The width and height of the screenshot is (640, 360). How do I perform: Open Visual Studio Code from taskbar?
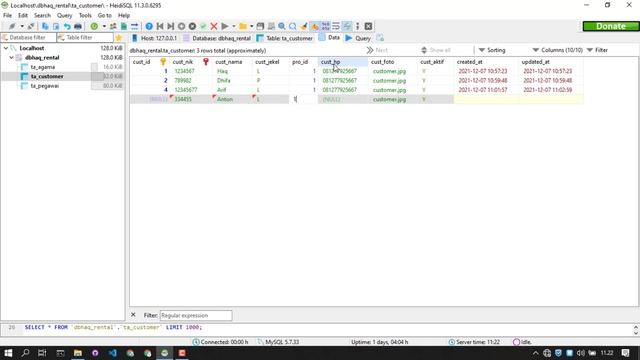pos(113,353)
